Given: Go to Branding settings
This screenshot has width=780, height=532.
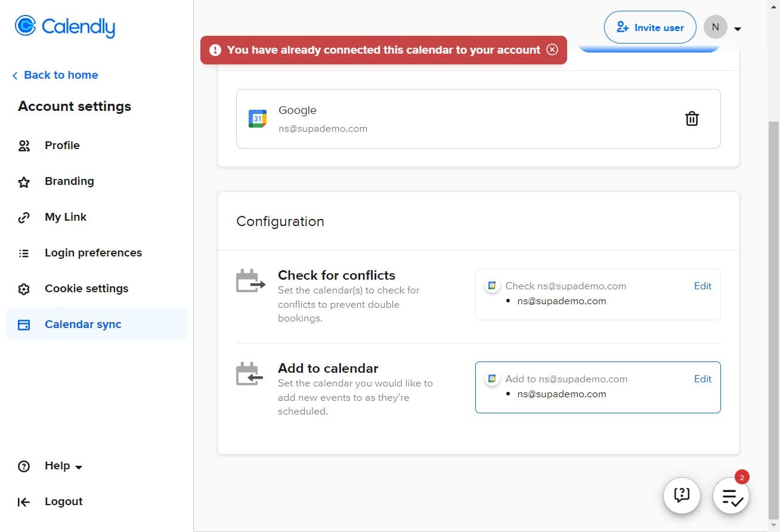Looking at the screenshot, I should [69, 181].
